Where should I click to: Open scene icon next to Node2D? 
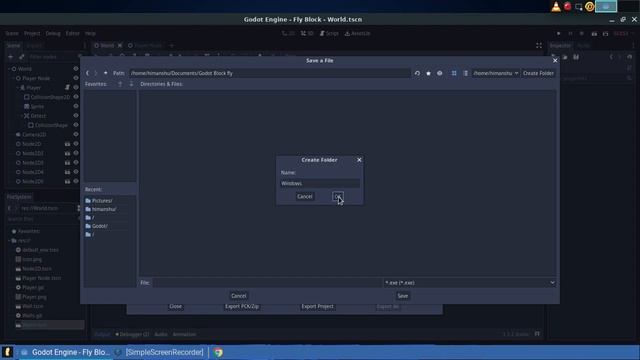coord(67,144)
